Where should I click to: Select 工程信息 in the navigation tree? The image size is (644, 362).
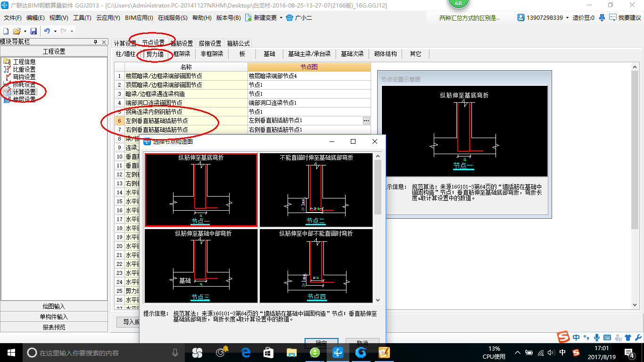pos(24,62)
